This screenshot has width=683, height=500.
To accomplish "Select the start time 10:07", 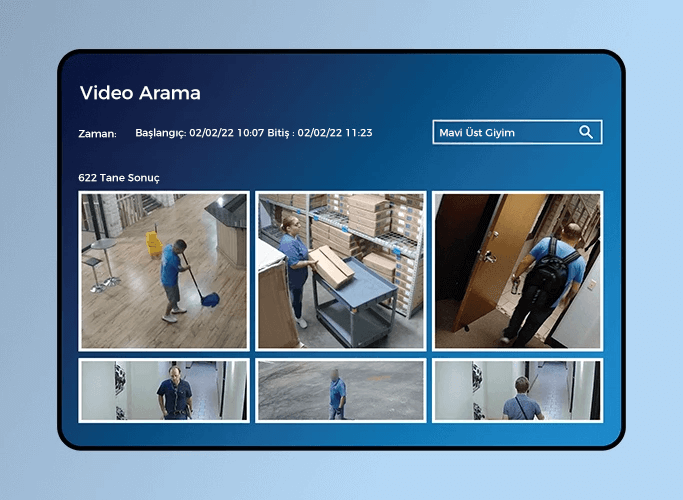I will [249, 132].
